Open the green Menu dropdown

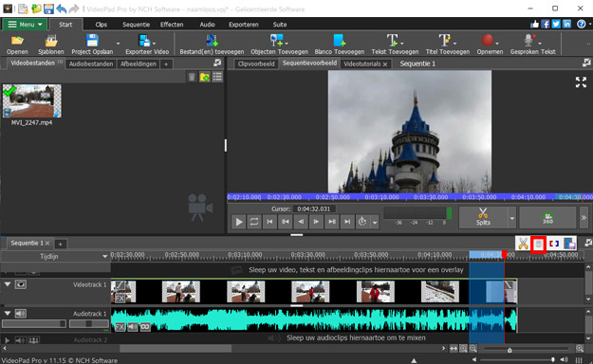[x=25, y=25]
